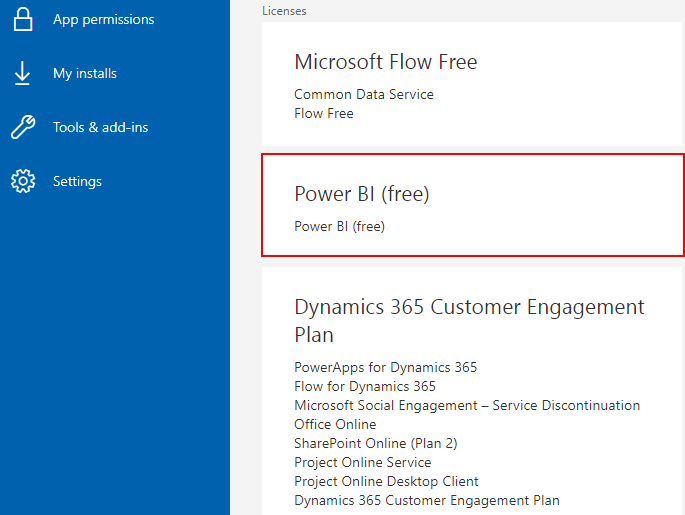
Task: Click the Power BI (free) heading
Action: click(361, 194)
